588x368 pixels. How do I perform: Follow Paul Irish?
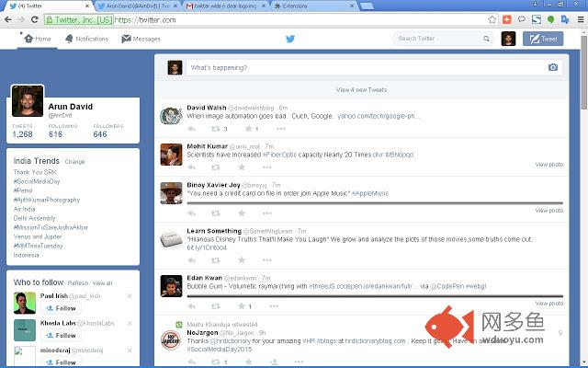pos(61,308)
